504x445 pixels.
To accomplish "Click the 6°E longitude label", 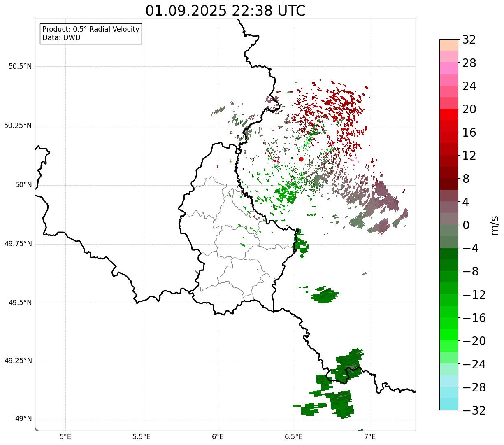I will [218, 436].
